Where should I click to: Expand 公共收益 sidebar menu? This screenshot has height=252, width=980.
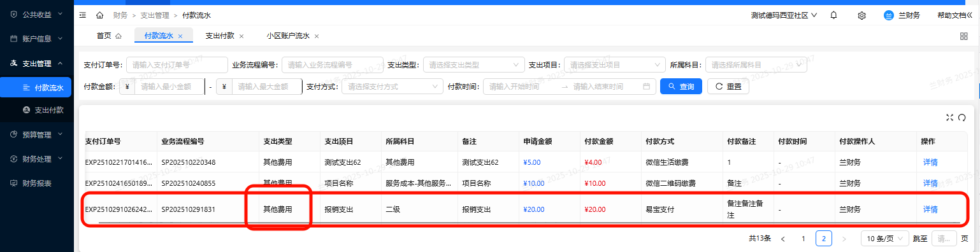(37, 14)
